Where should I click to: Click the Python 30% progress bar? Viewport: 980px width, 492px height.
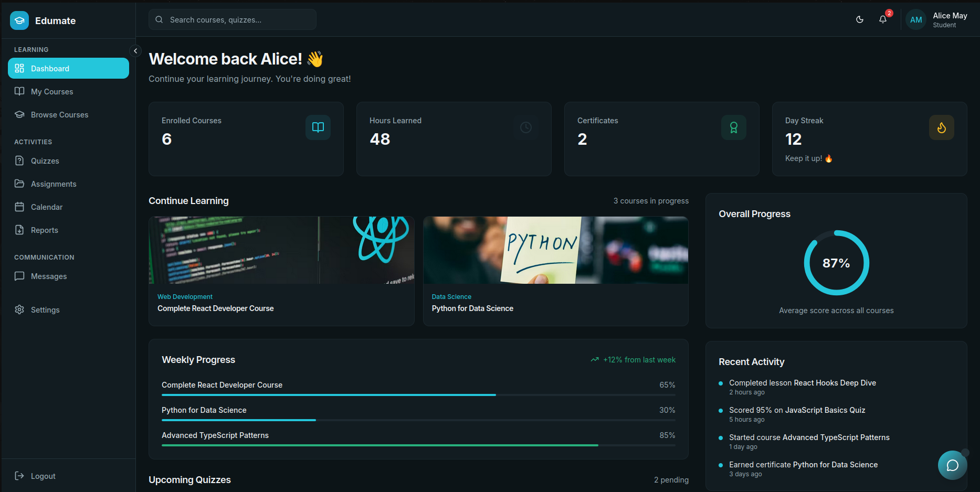click(x=418, y=420)
